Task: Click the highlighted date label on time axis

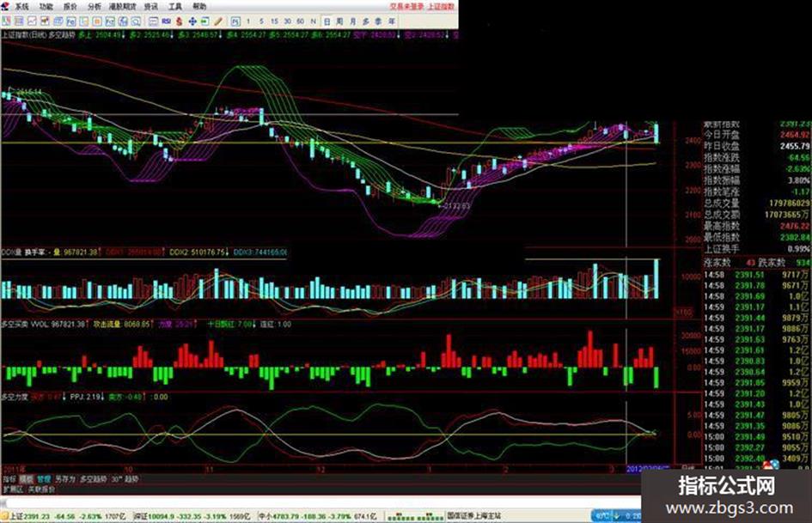Action: click(x=647, y=469)
